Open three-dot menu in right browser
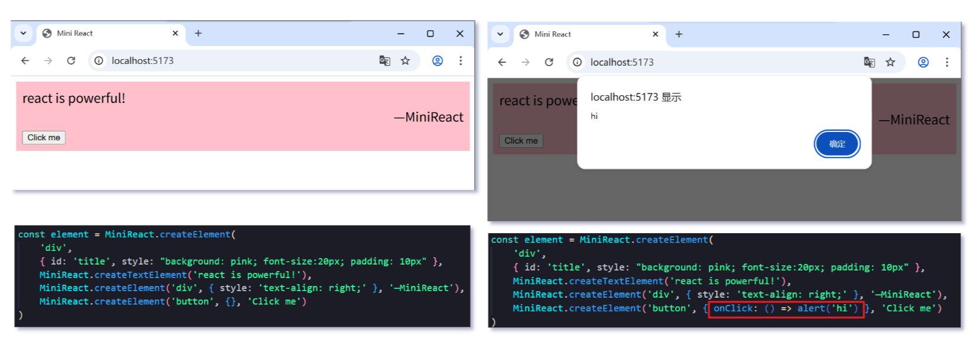980x348 pixels. pyautogui.click(x=947, y=62)
